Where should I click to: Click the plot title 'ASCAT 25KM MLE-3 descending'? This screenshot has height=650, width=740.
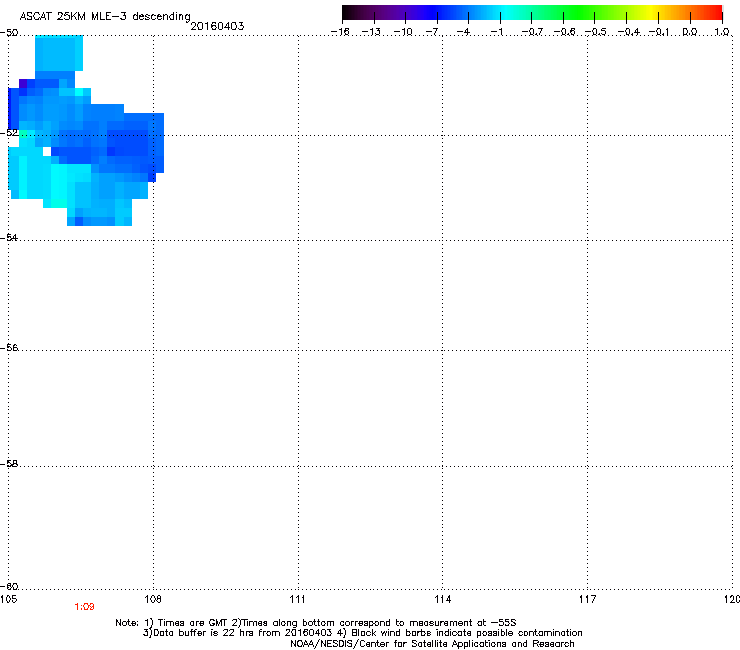click(x=105, y=16)
